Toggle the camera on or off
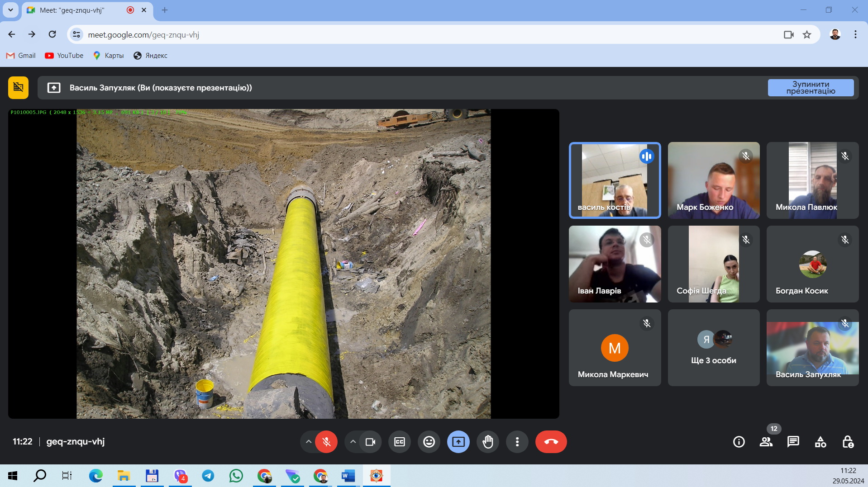 point(370,442)
